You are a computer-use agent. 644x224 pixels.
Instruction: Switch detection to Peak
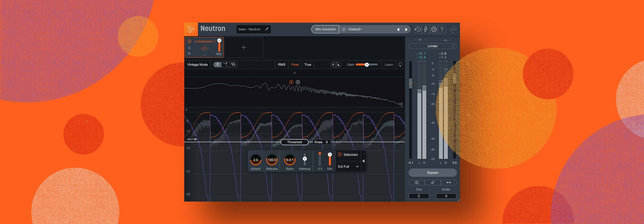pos(295,65)
